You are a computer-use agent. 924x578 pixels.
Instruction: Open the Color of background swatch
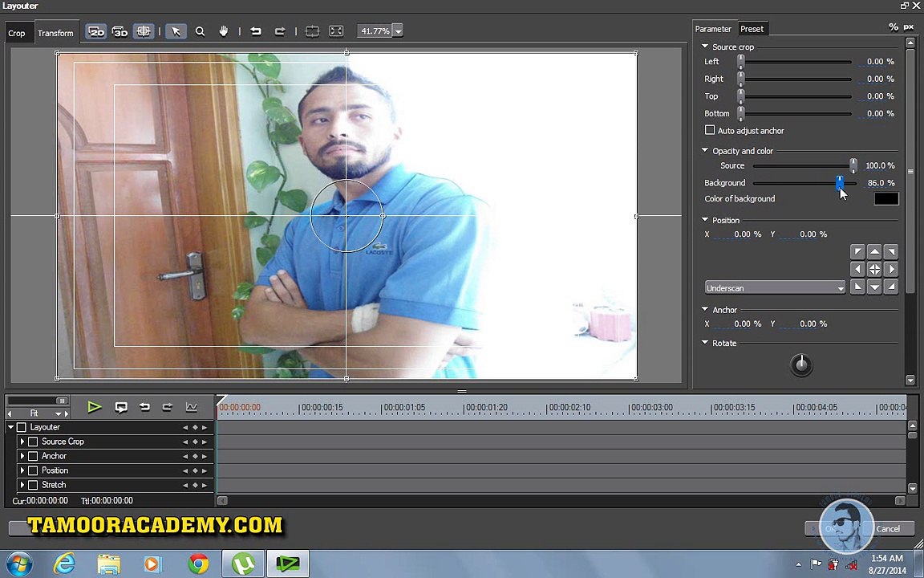[886, 199]
